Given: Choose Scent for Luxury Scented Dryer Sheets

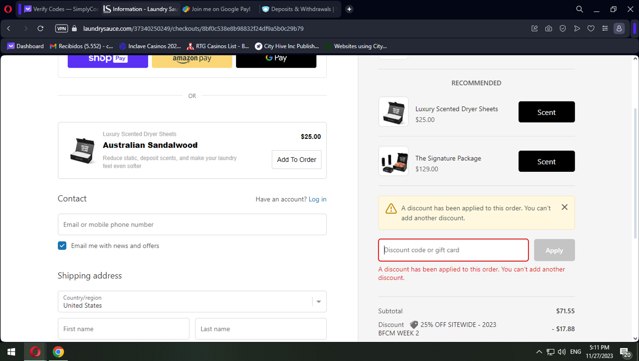Looking at the screenshot, I should tap(546, 112).
